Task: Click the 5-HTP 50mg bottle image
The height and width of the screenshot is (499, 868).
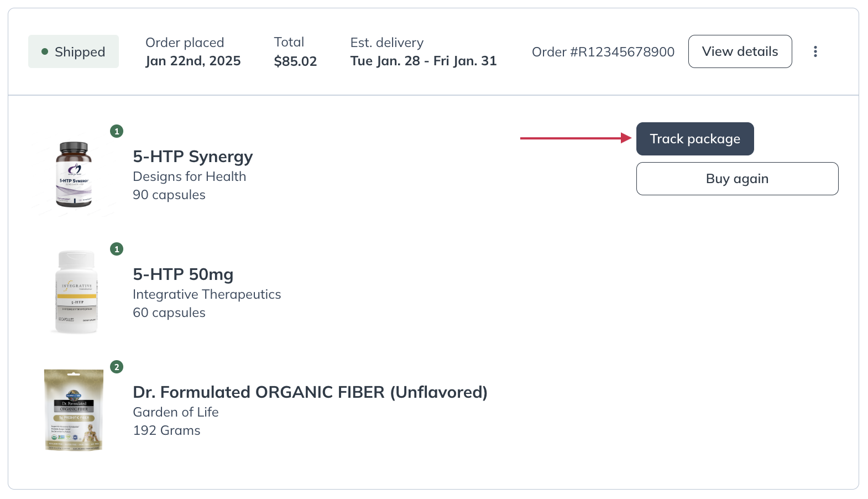Action: tap(76, 292)
